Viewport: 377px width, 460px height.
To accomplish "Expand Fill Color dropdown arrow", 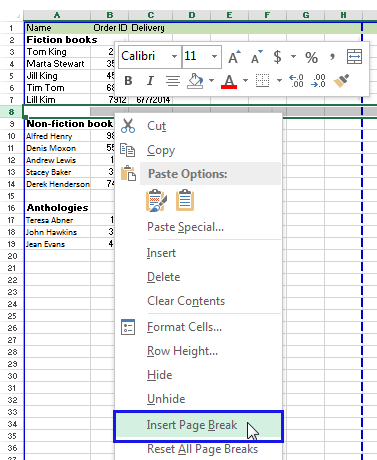I will coord(211,81).
